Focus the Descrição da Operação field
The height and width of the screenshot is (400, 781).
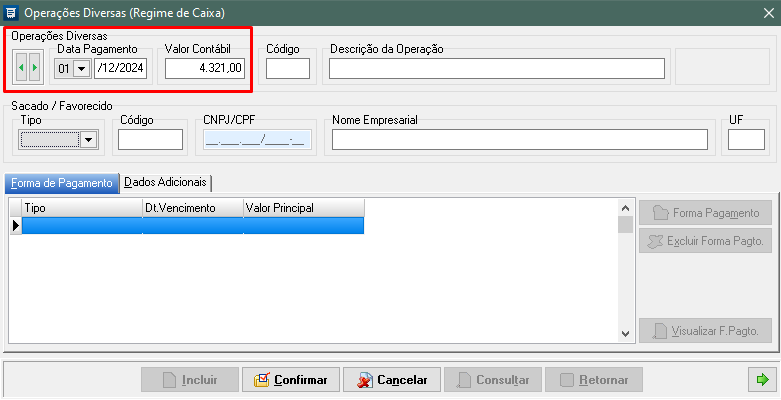click(x=496, y=68)
